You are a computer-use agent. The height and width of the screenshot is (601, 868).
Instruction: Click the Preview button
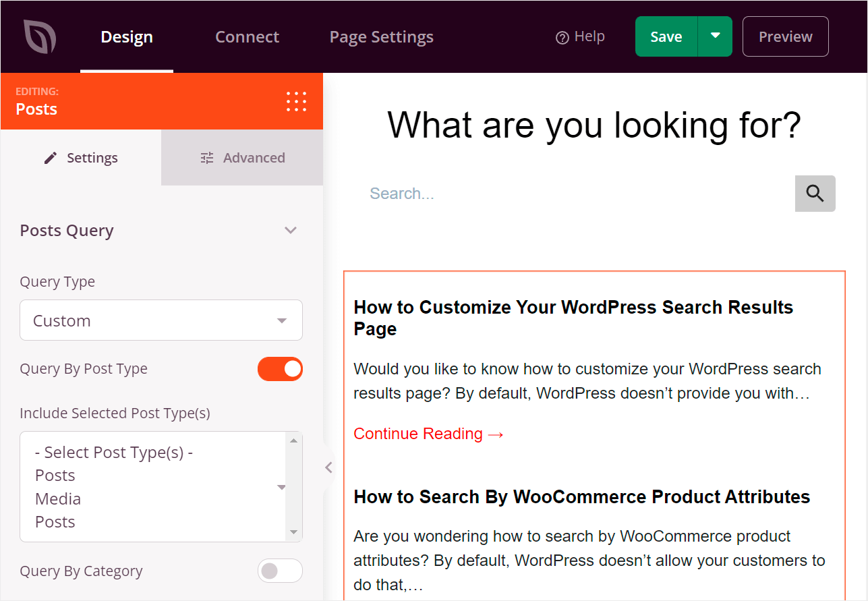tap(786, 36)
